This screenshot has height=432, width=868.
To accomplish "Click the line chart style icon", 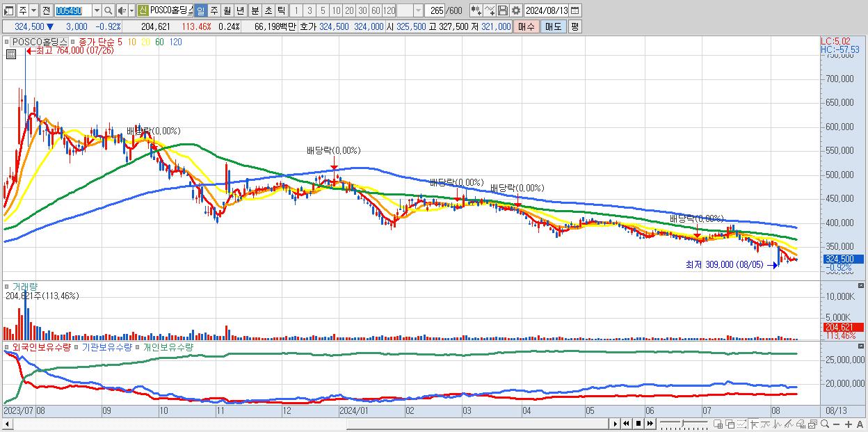I will [x=765, y=424].
